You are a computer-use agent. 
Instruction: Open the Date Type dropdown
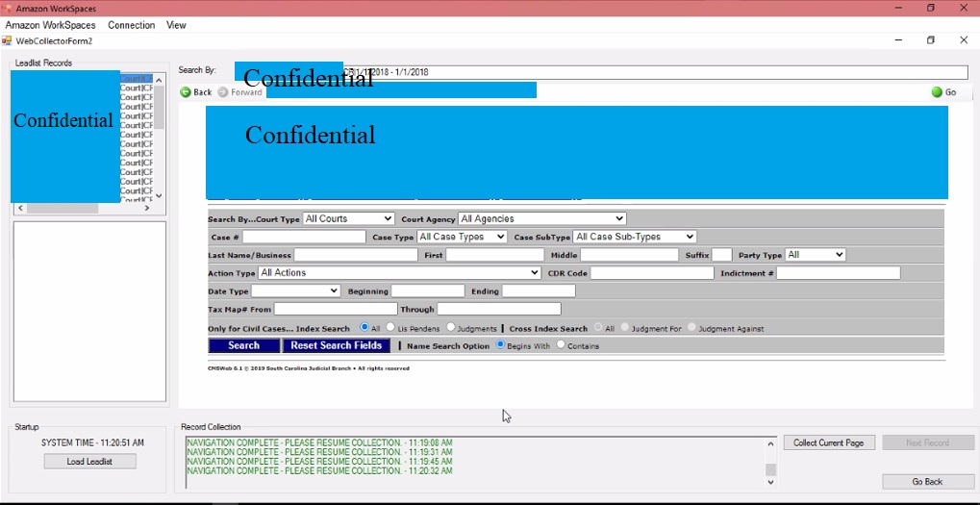(295, 291)
